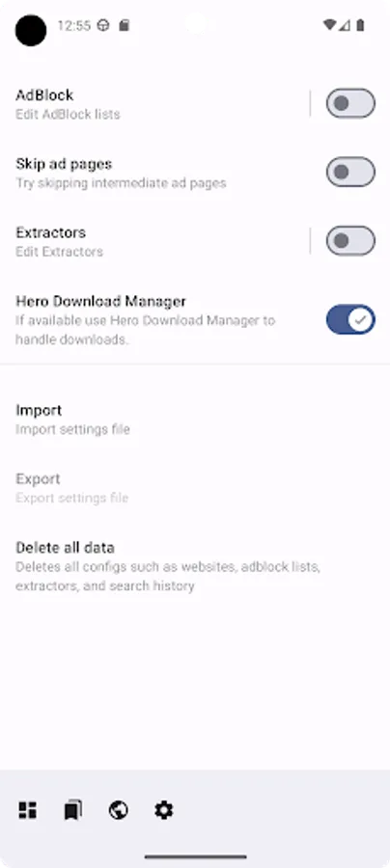The width and height of the screenshot is (390, 868).
Task: Tap the Skip ad pages description text
Action: coord(121,183)
